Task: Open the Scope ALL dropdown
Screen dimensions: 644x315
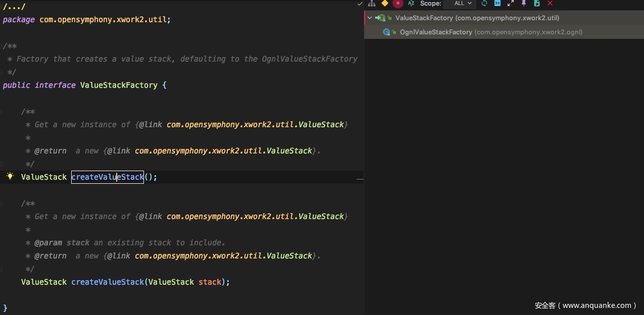Action: click(462, 4)
